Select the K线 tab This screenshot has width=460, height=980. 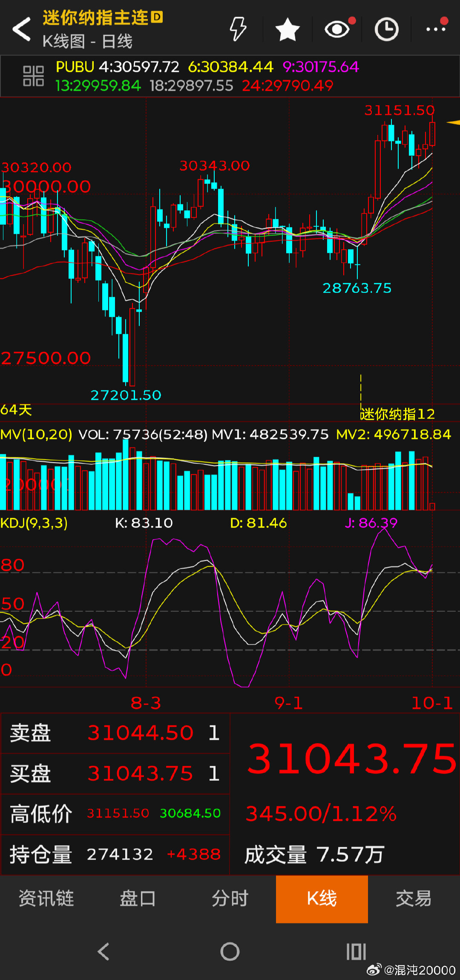point(322,899)
